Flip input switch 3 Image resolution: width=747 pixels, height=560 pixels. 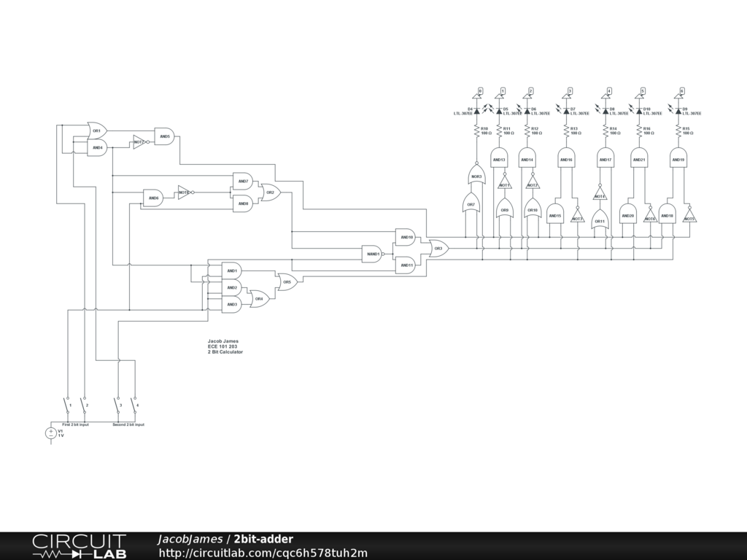(117, 403)
